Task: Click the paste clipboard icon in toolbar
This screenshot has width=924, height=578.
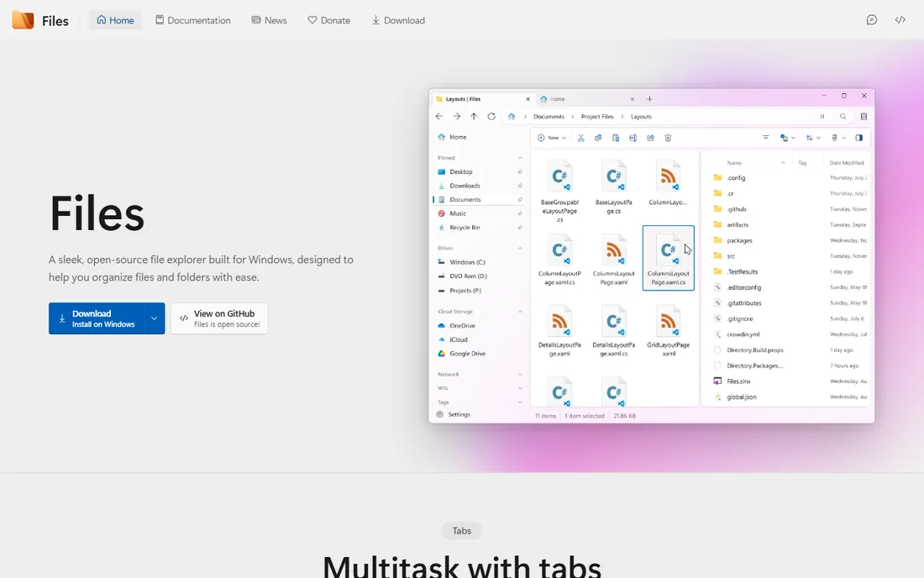Action: point(616,138)
